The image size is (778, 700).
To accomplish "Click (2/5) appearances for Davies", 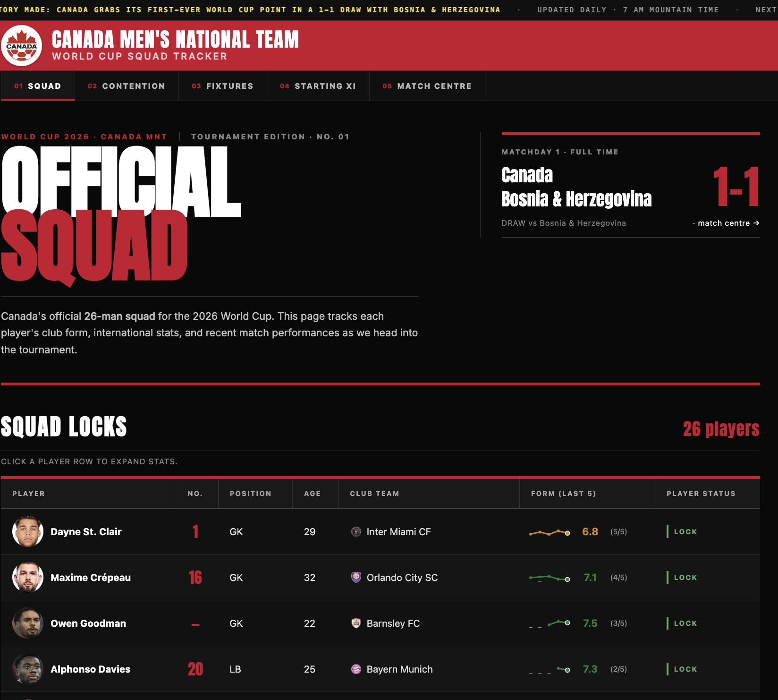I will point(618,669).
